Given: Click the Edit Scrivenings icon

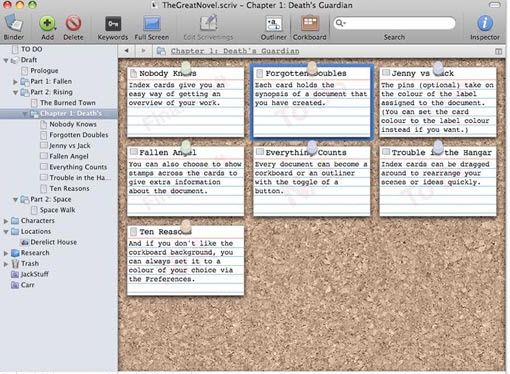Looking at the screenshot, I should [208, 23].
